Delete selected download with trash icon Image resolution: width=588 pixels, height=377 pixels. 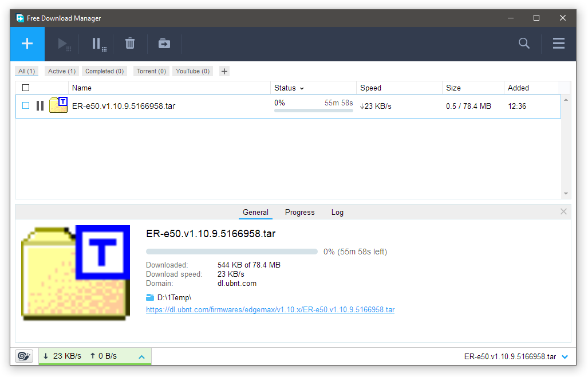(130, 44)
